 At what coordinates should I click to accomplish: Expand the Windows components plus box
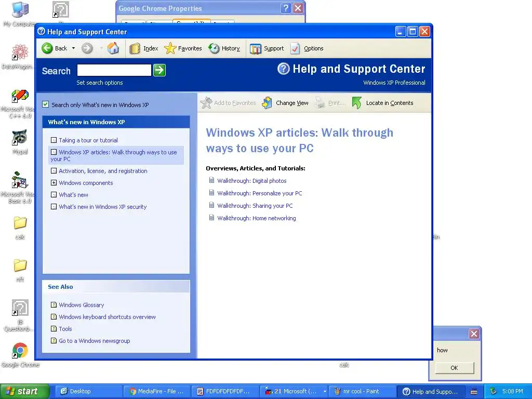54,182
